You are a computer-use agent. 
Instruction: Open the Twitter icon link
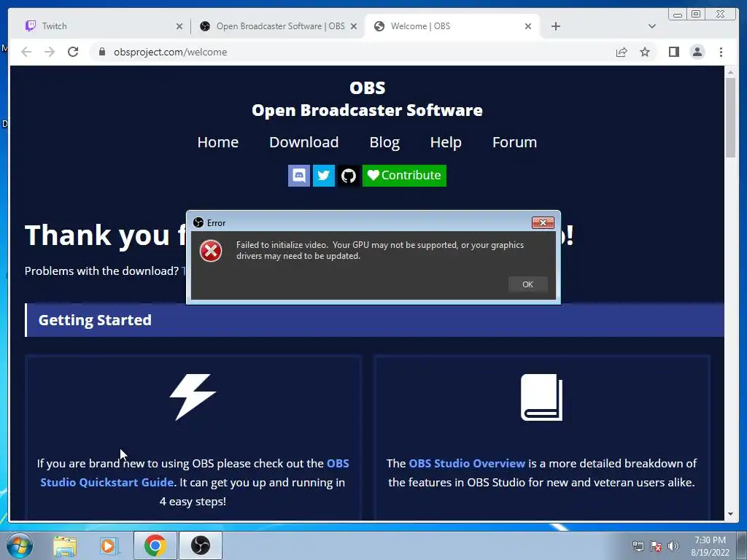click(x=323, y=176)
